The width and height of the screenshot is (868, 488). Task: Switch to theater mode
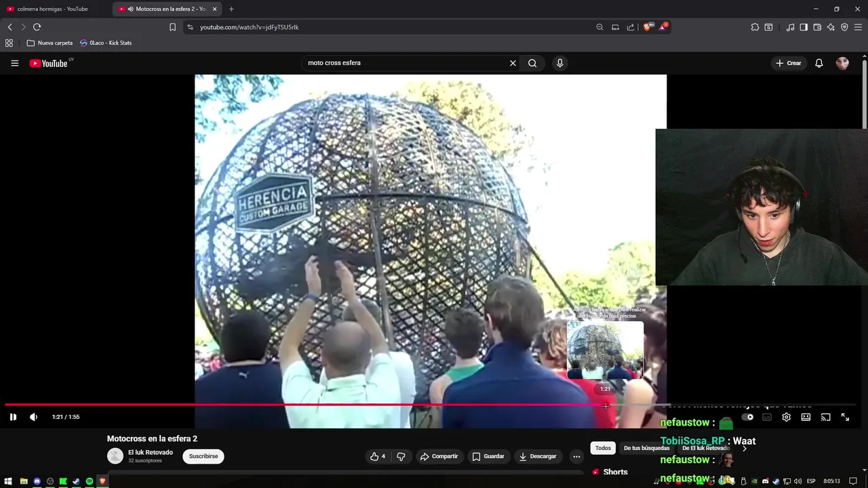(x=806, y=417)
